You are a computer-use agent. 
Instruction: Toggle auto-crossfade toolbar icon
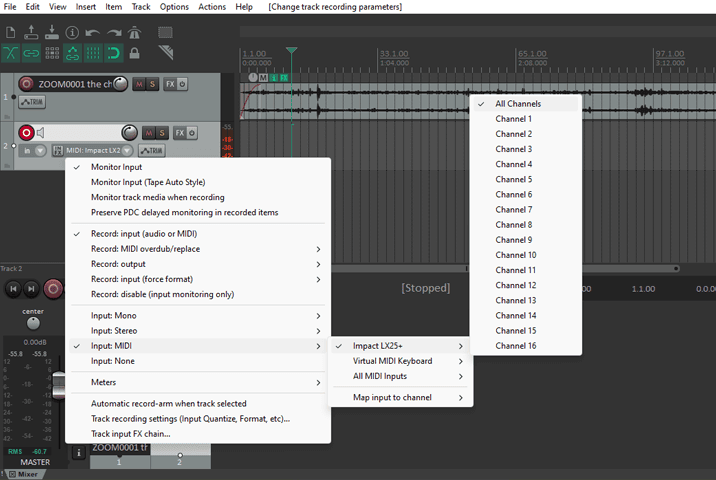click(11, 53)
